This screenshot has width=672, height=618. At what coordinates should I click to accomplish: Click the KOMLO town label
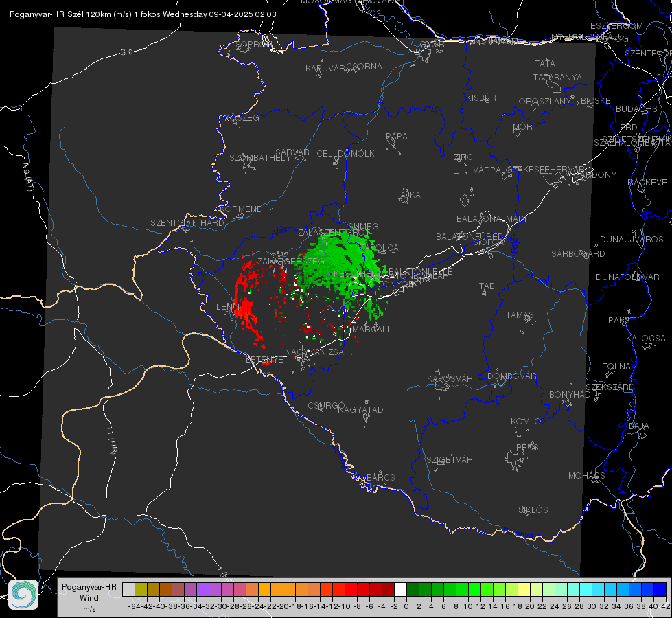coord(526,422)
